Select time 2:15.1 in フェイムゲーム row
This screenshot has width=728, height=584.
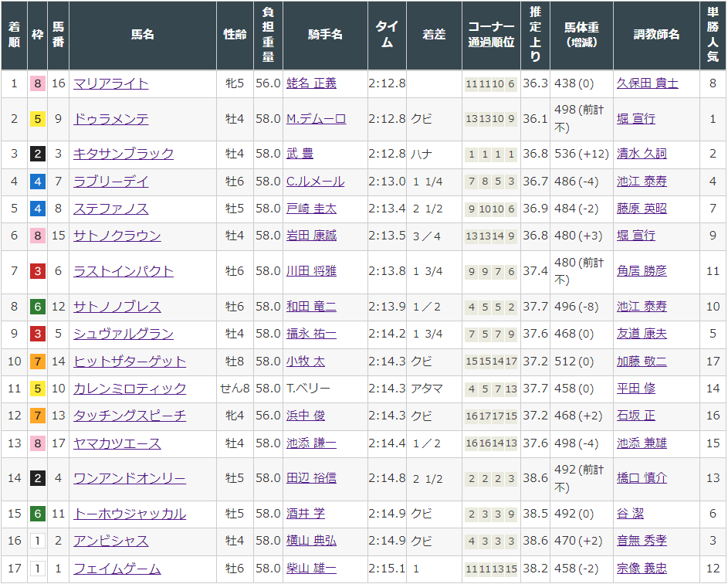pyautogui.click(x=387, y=569)
